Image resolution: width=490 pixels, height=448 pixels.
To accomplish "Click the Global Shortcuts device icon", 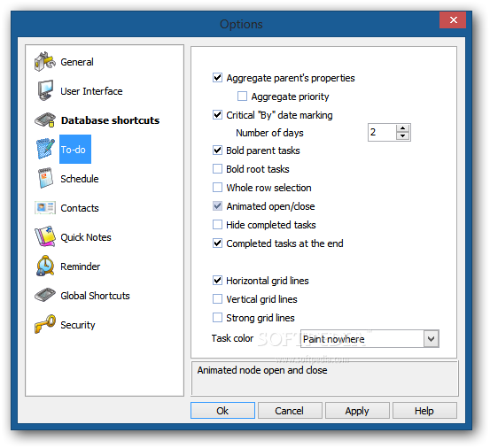I will pyautogui.click(x=45, y=296).
